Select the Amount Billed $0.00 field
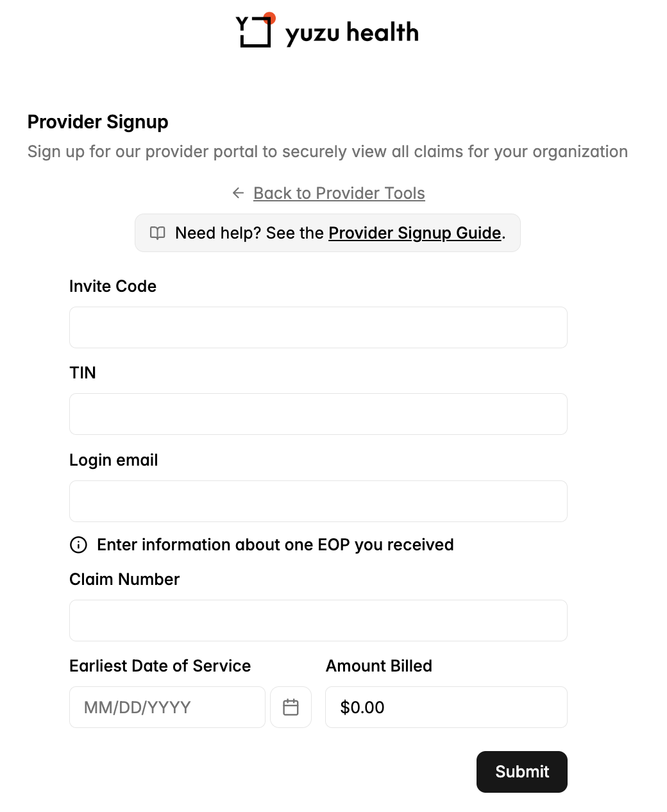Image resolution: width=667 pixels, height=812 pixels. 446,707
